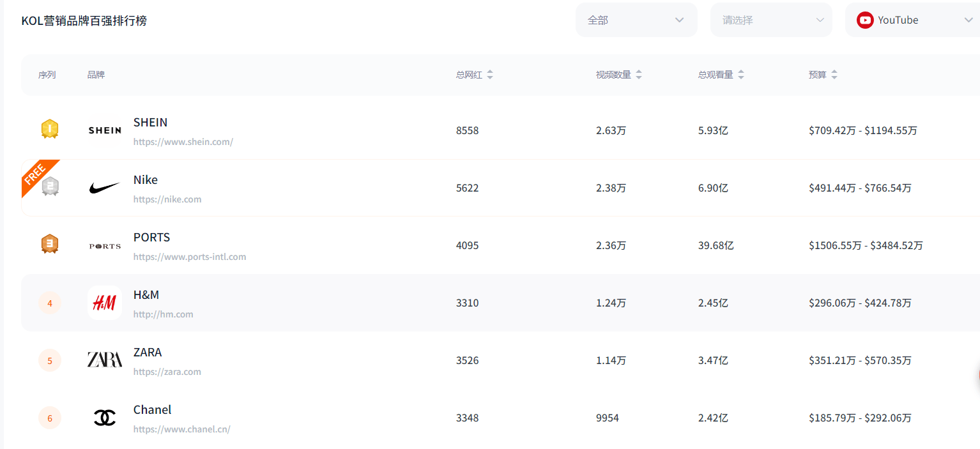Viewport: 980px width, 449px height.
Task: Open the https://www.shein.com/ link
Action: (183, 142)
